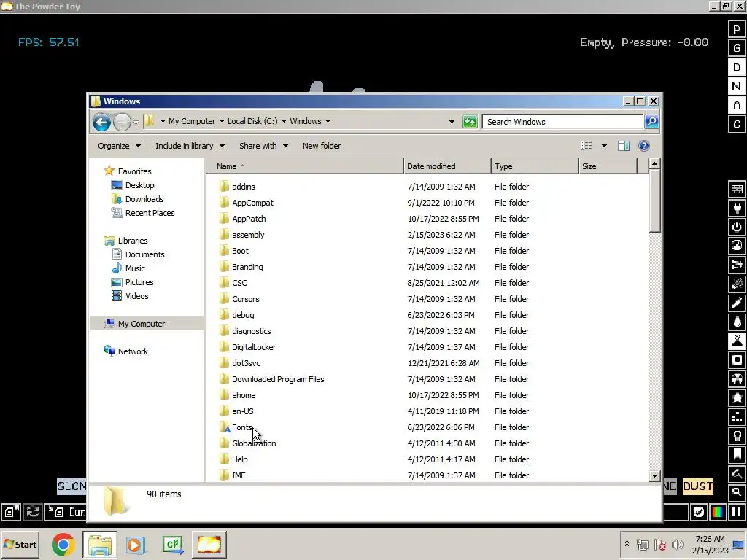Go to Local Disk (C:) in address bar
The image size is (747, 560).
click(x=252, y=122)
